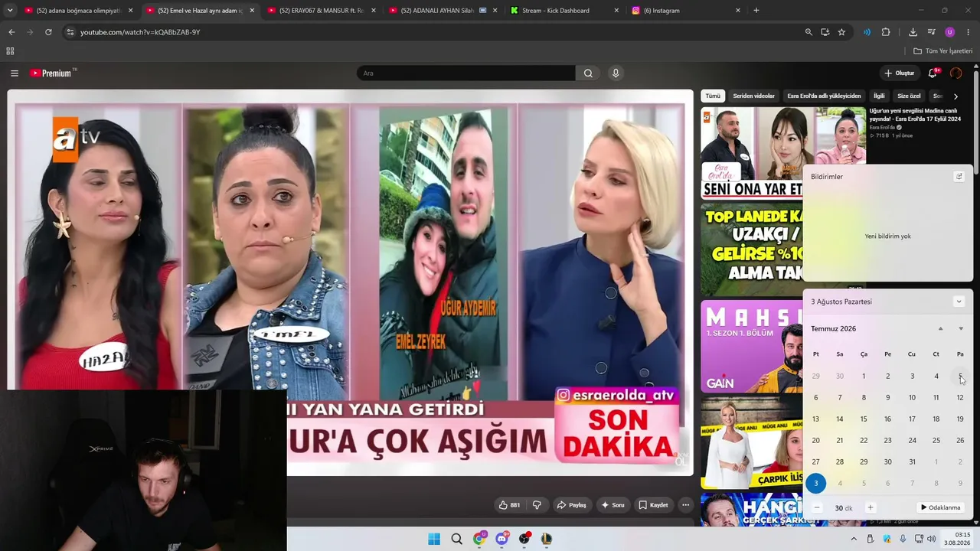The height and width of the screenshot is (551, 980).
Task: Select highlighted day 3 in the calendar
Action: tap(816, 483)
